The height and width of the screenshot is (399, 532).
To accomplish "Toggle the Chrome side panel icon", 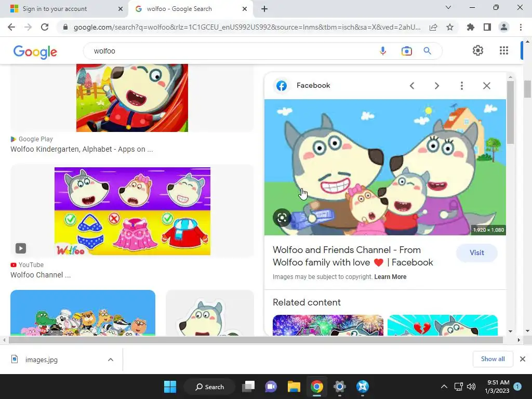I will click(487, 27).
